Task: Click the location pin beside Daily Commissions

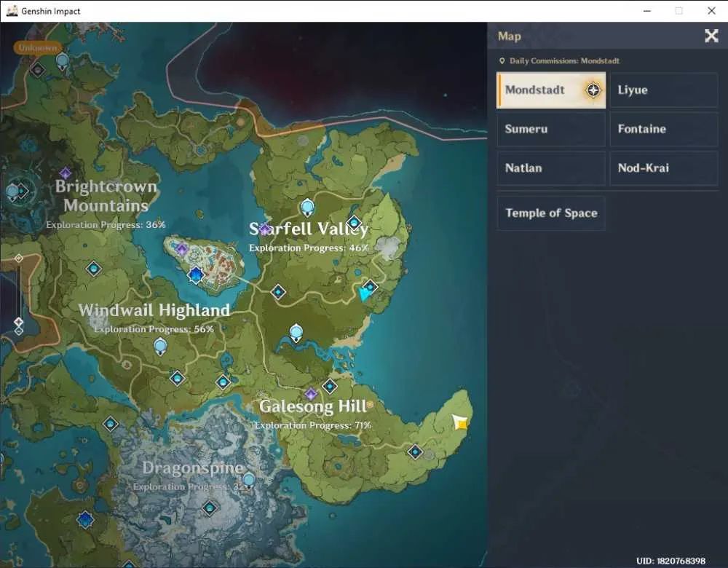Action: (x=502, y=61)
